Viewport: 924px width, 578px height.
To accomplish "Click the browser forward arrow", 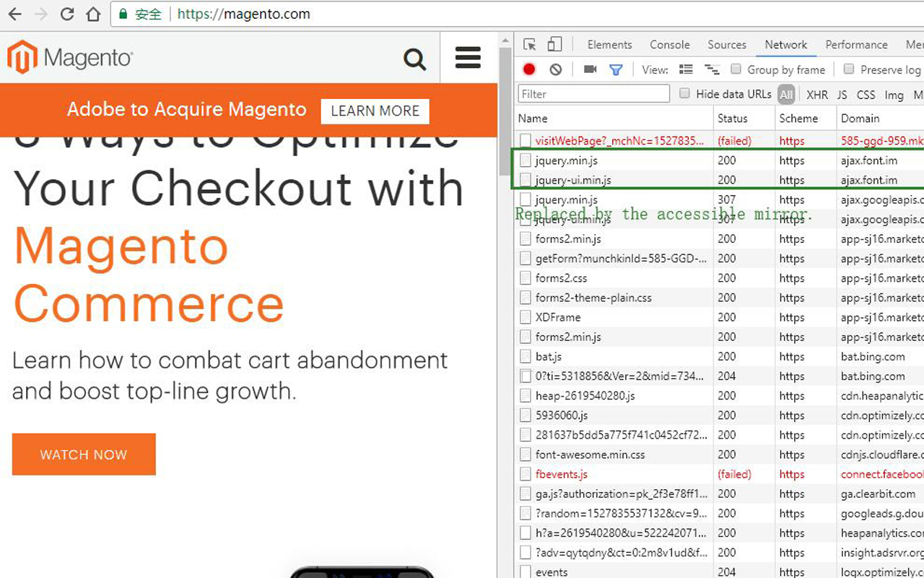I will [x=41, y=14].
